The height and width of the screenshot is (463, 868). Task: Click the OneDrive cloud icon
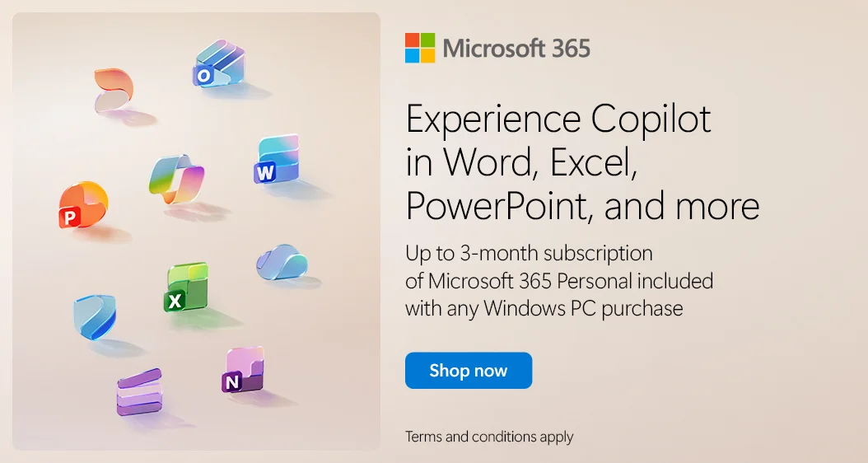point(281,262)
